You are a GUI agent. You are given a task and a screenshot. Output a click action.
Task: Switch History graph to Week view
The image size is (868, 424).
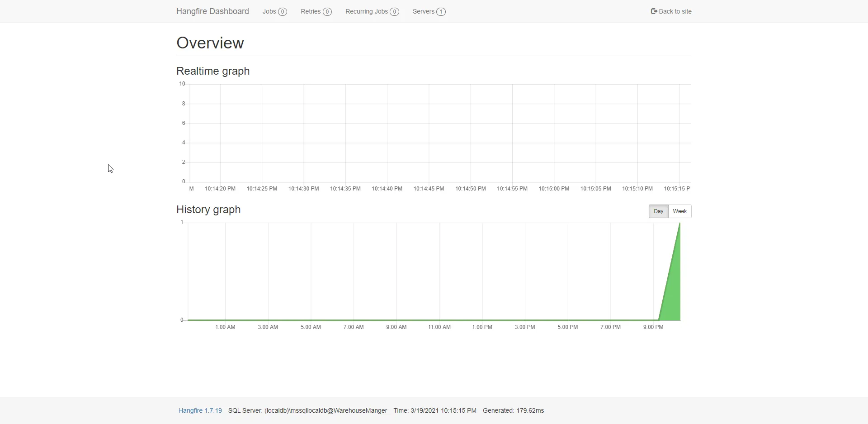679,211
